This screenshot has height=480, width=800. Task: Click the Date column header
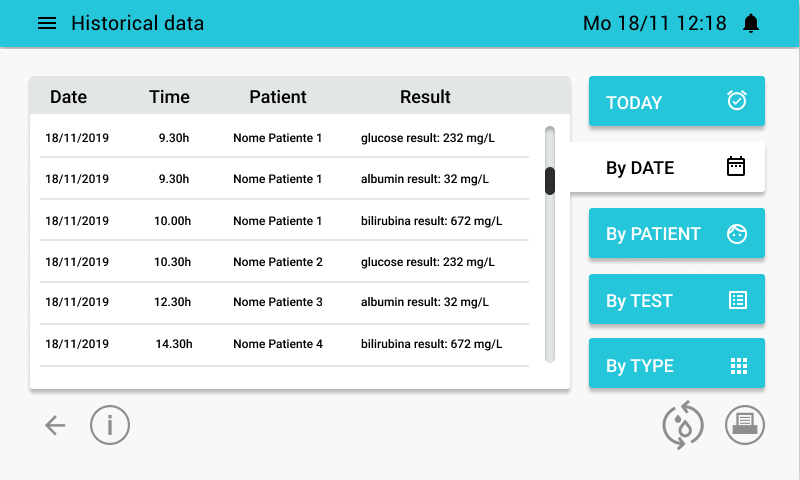[x=68, y=97]
